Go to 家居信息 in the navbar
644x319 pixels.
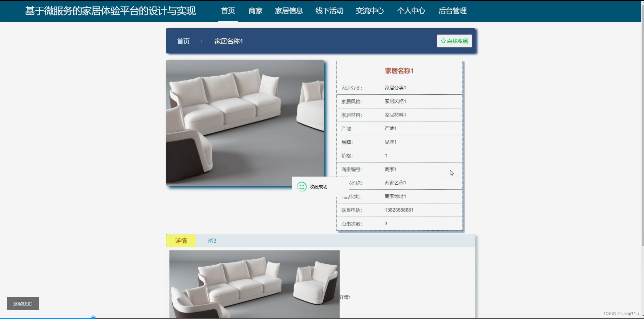click(x=288, y=11)
